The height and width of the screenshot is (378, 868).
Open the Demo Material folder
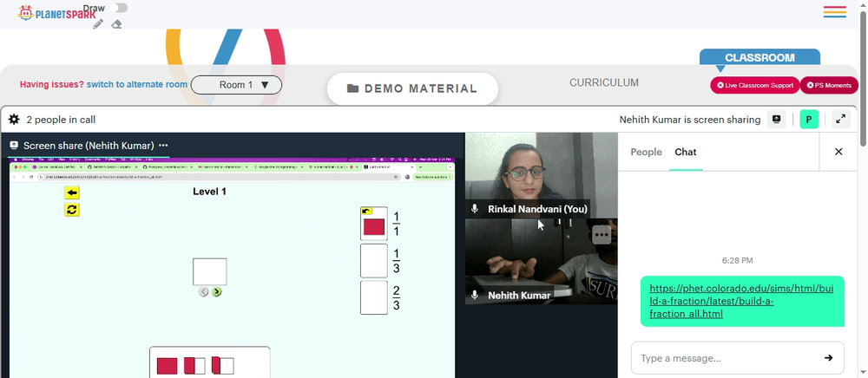tap(412, 88)
